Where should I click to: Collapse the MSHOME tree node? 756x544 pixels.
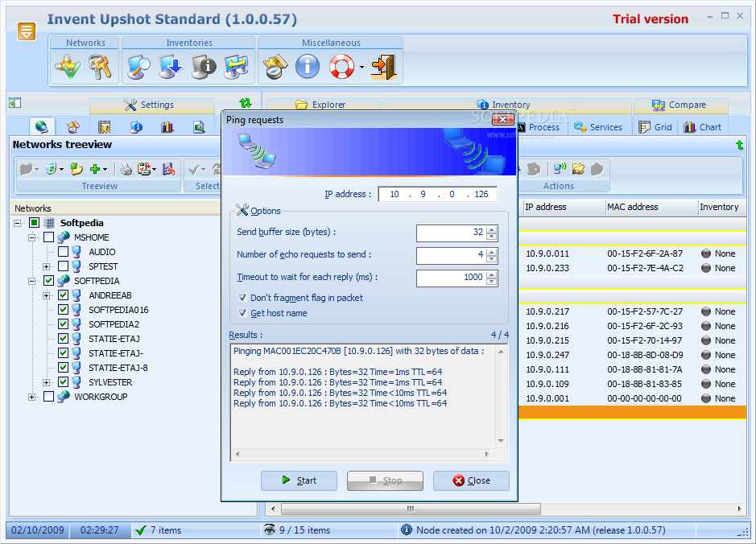(x=32, y=237)
